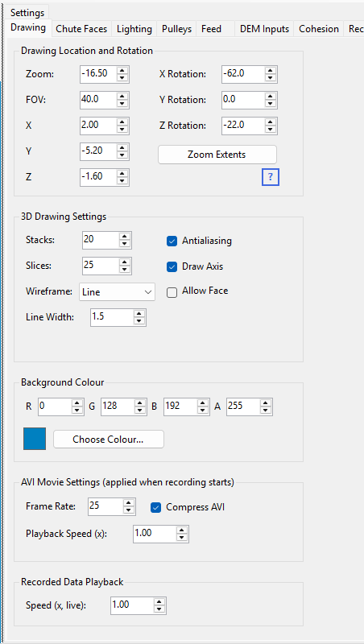
Task: Click the Settings tab header
Action: coord(27,13)
